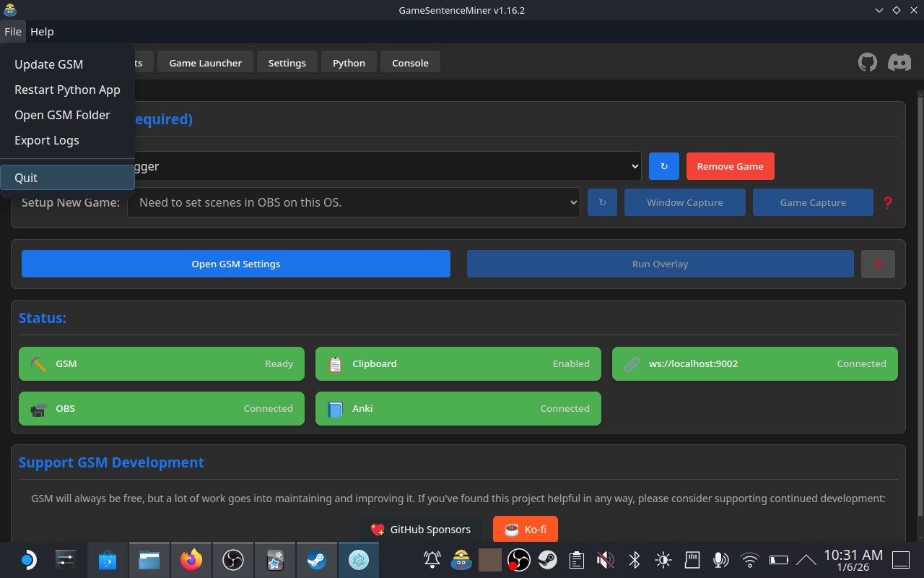
Task: Expand hidden tray icons with the chevron
Action: point(807,559)
